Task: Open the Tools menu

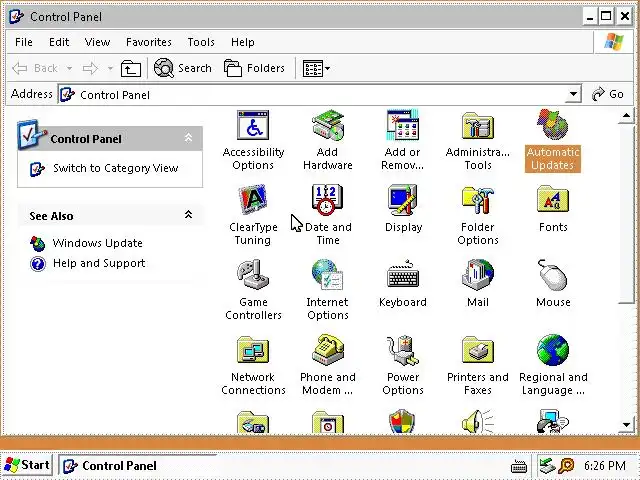Action: [x=201, y=42]
